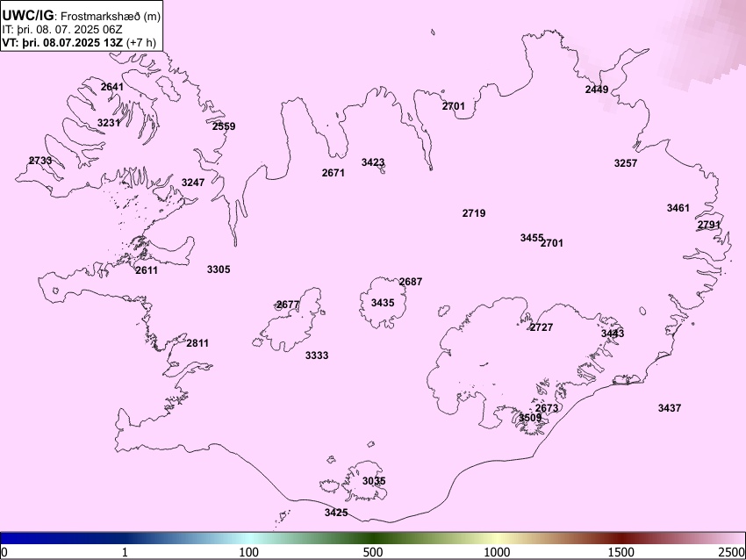The width and height of the screenshot is (746, 560).
Task: Click the 1500 tick label on color scale
Action: pyautogui.click(x=621, y=552)
